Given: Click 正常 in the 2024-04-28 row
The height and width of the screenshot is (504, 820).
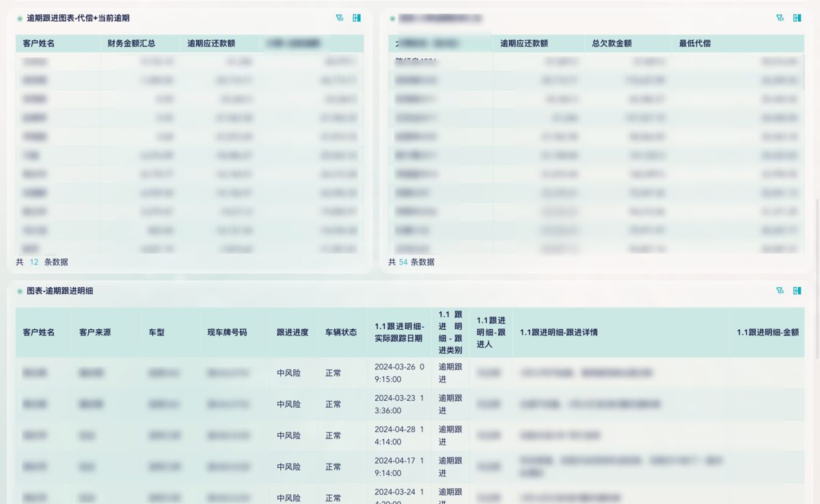Looking at the screenshot, I should (x=333, y=436).
